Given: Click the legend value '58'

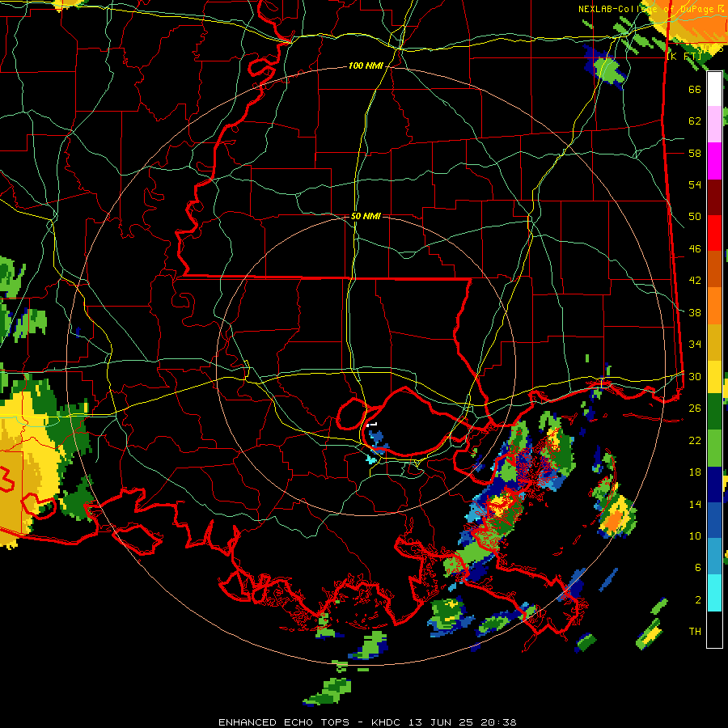Looking at the screenshot, I should (x=695, y=153).
